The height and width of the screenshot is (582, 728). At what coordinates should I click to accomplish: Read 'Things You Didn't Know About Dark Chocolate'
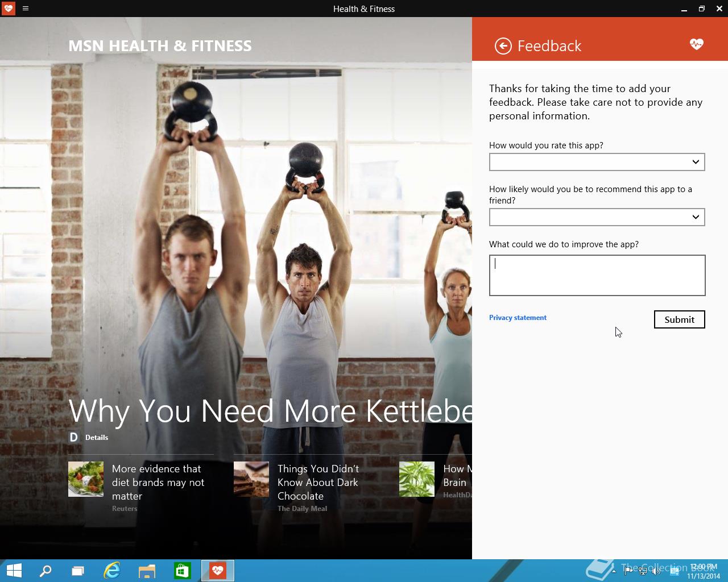tap(318, 482)
